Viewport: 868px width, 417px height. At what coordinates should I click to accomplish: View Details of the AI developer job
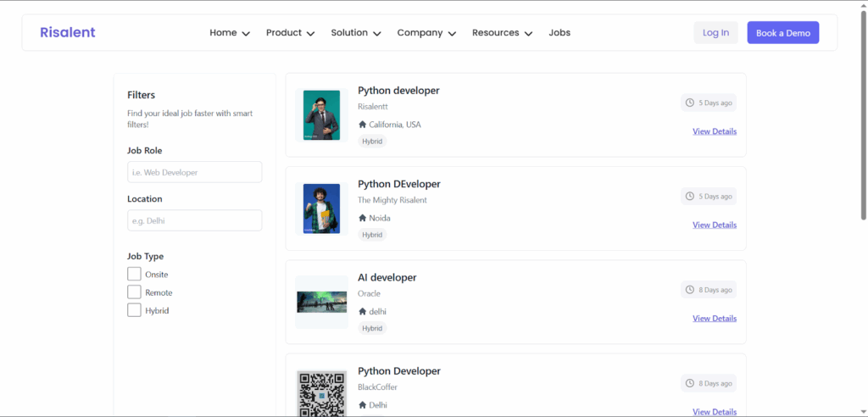pyautogui.click(x=714, y=319)
